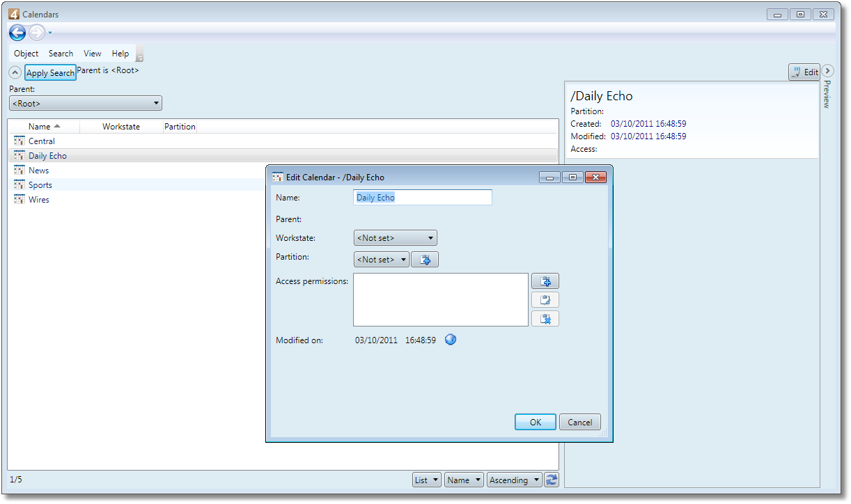The image size is (851, 504).
Task: Click the '/Daily Echo' preview heading
Action: 602,96
